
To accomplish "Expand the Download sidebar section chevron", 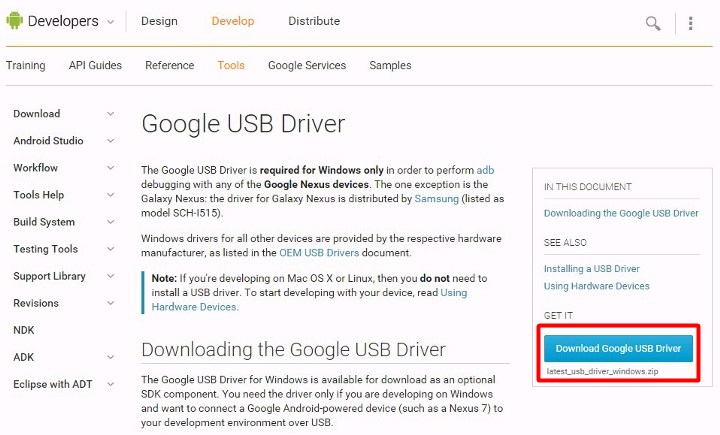I will 111,113.
